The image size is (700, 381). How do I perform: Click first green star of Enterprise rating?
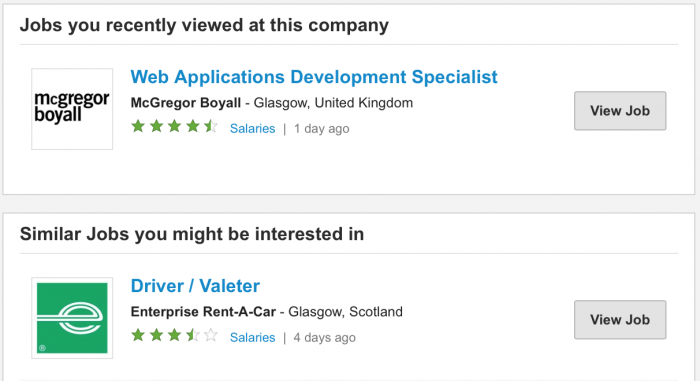click(x=138, y=335)
